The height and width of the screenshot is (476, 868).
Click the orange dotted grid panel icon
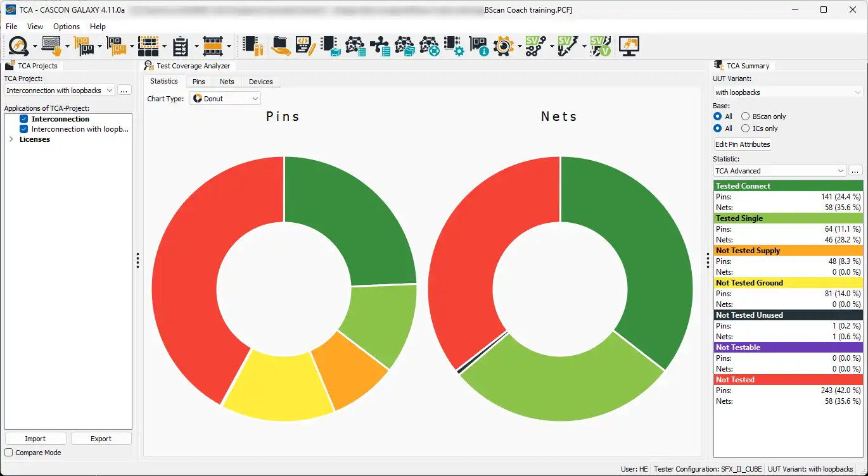(x=148, y=46)
